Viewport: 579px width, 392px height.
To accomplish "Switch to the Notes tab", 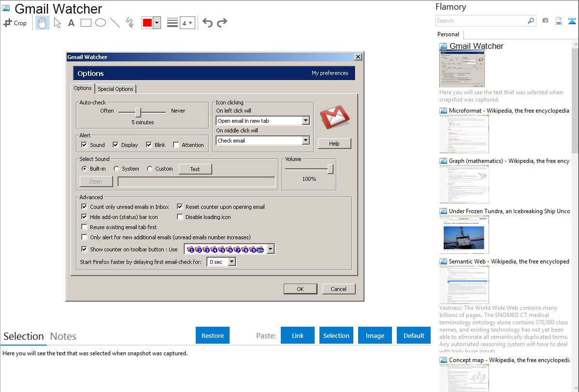I will 63,336.
